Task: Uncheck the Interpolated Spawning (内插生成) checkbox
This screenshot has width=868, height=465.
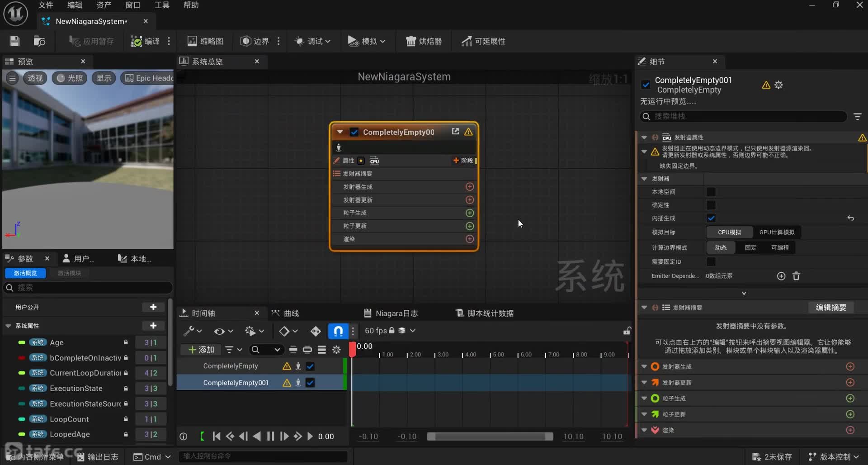Action: (x=711, y=218)
